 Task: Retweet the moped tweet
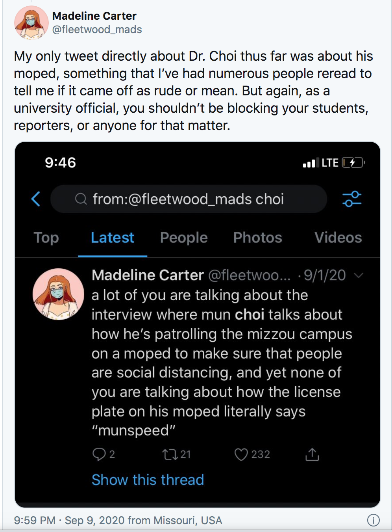click(170, 455)
